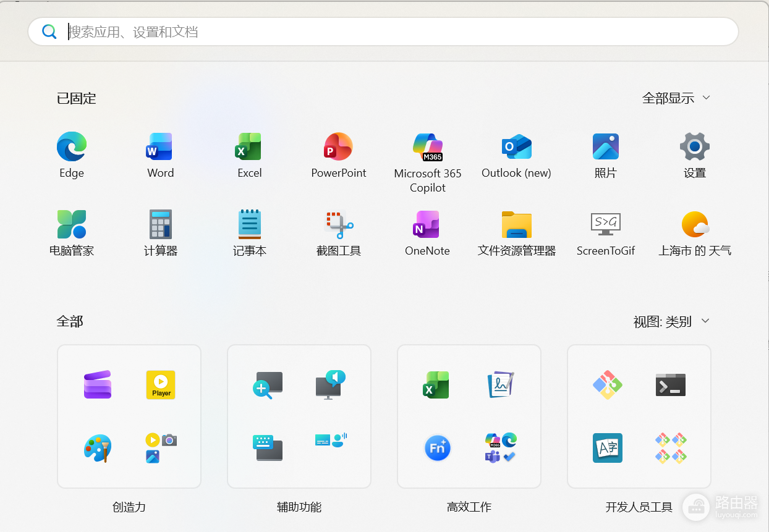Click the 已固定 section heading
Image resolution: width=769 pixels, height=532 pixels.
(77, 98)
